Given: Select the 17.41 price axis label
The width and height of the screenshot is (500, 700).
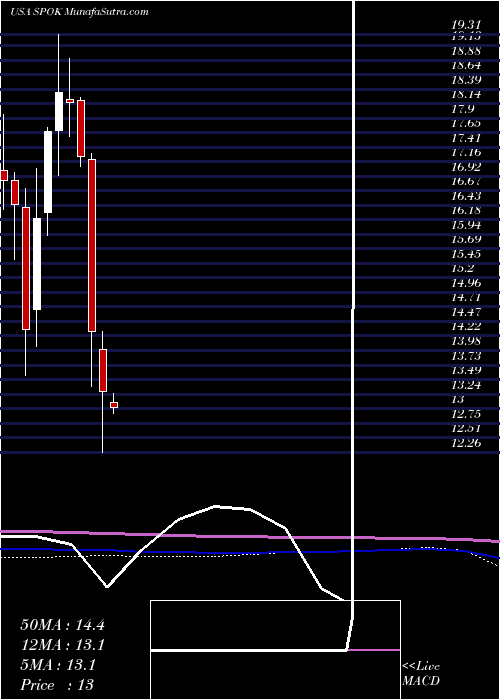Looking at the screenshot, I should pyautogui.click(x=466, y=138).
